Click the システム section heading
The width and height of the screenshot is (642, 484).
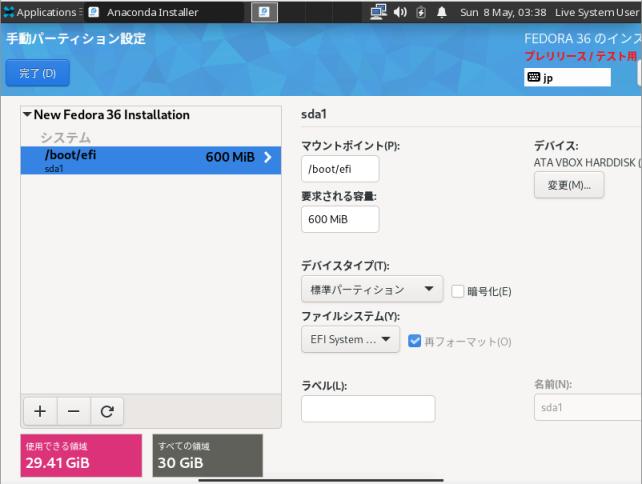coord(65,138)
